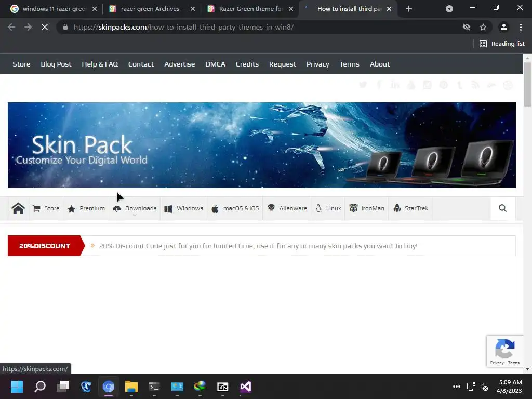Click the Skin Pack banner image
The image size is (532, 399).
262,145
